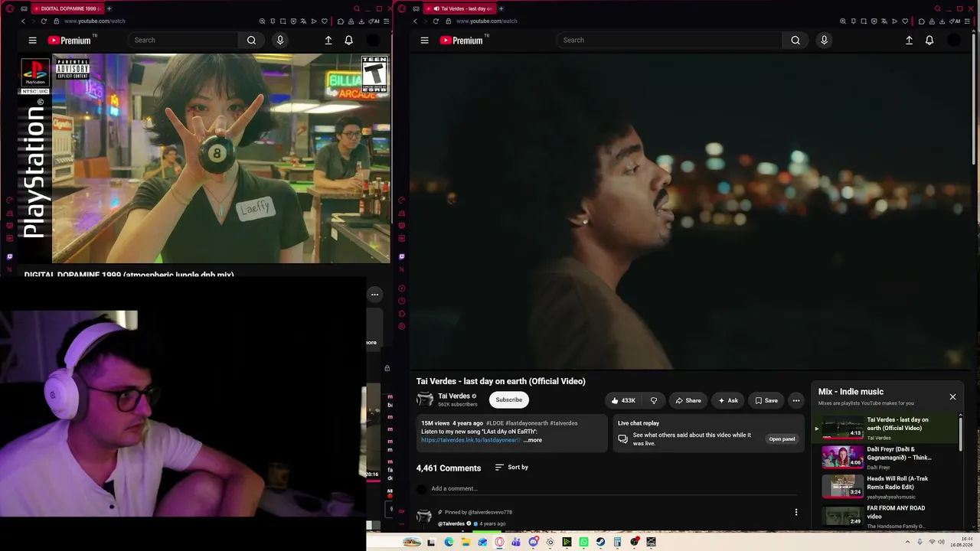The image size is (980, 551).
Task: Click the Add a comment field
Action: 612,489
